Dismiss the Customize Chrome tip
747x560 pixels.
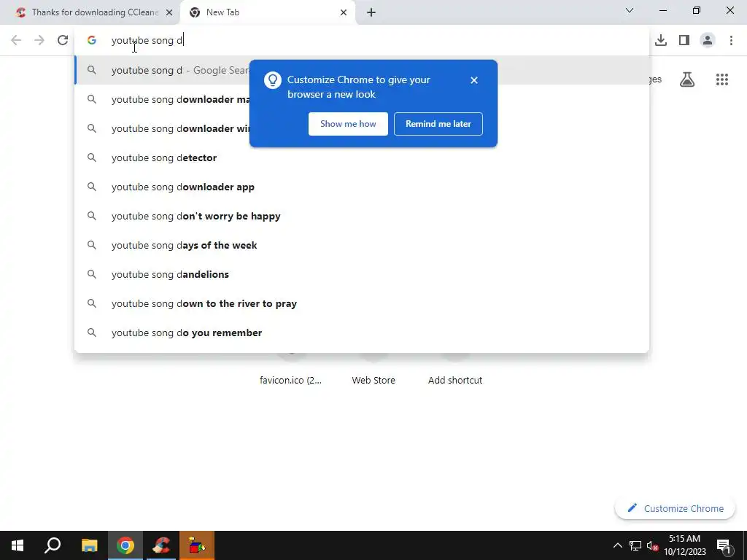pyautogui.click(x=473, y=80)
